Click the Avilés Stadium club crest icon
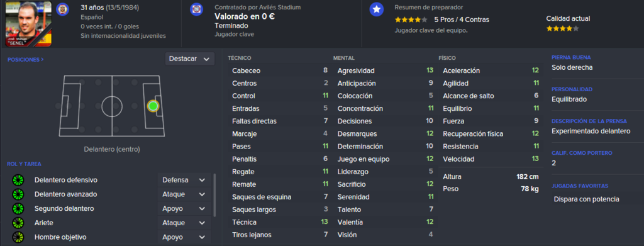 [196, 9]
